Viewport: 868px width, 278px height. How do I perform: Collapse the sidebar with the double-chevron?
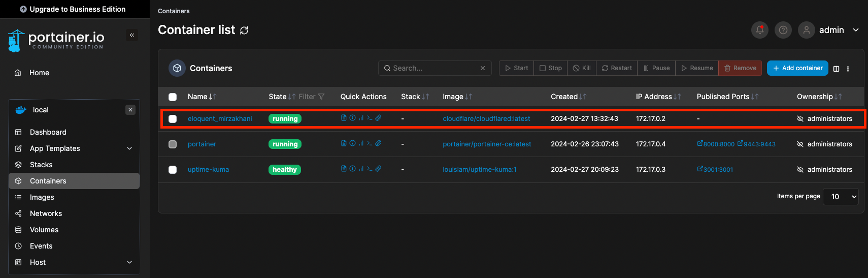click(132, 35)
